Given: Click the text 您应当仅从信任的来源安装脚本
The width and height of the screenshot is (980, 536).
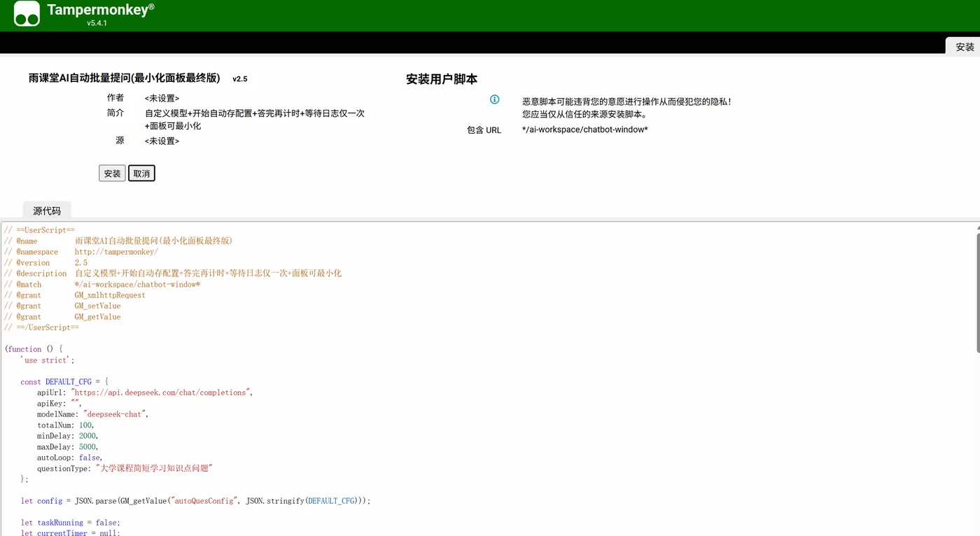Looking at the screenshot, I should (x=584, y=115).
